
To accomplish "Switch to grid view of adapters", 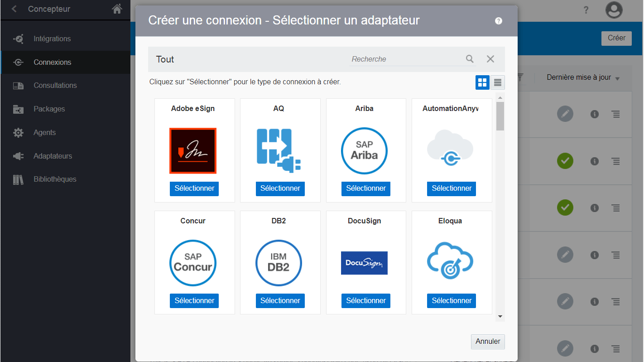I will click(482, 82).
